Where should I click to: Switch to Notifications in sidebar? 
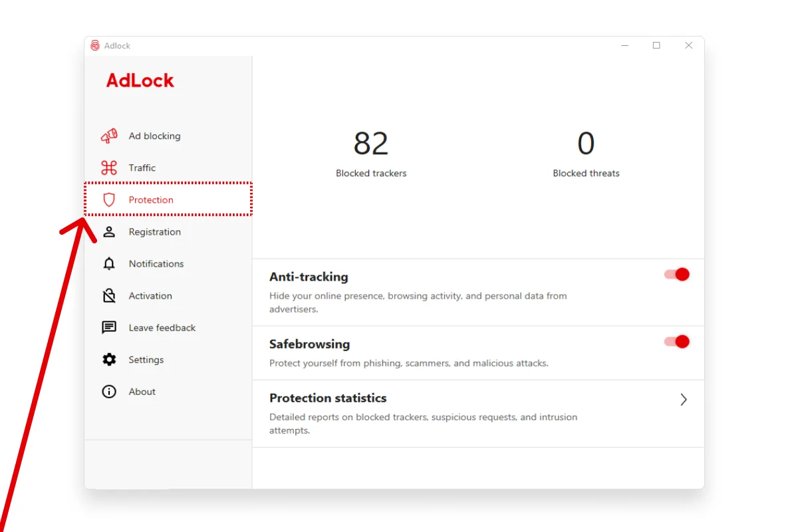coord(168,263)
